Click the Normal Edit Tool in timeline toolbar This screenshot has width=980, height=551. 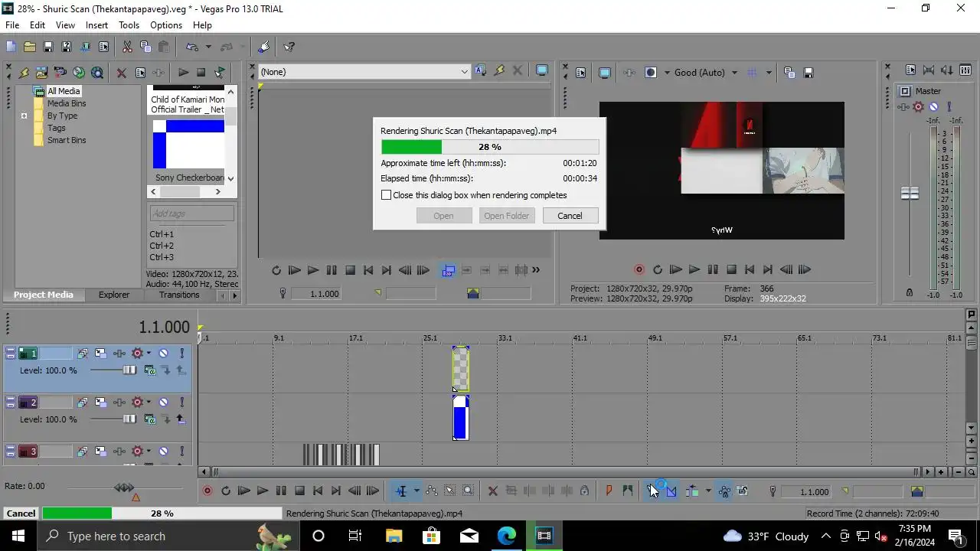401,491
